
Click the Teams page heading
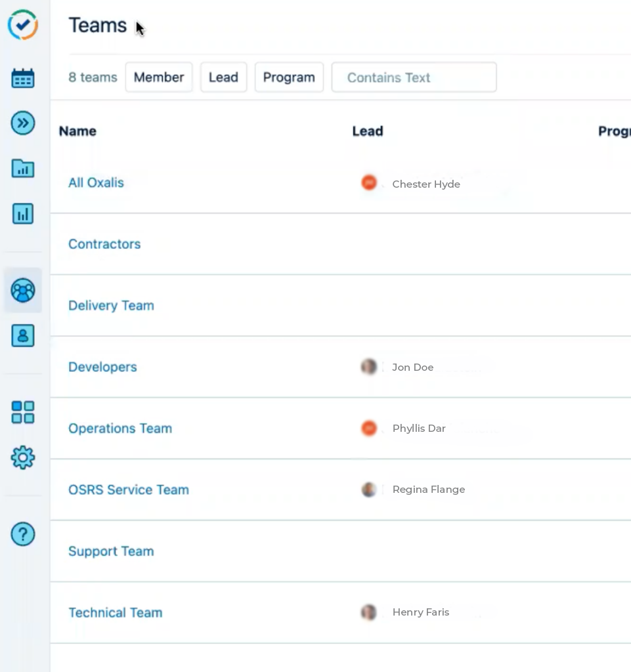pos(98,26)
